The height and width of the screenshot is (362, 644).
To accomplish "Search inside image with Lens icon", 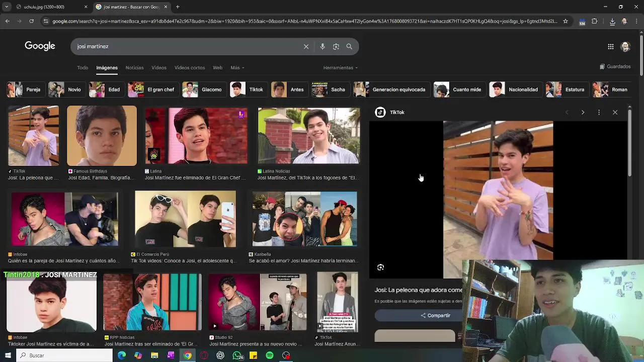I will [380, 267].
